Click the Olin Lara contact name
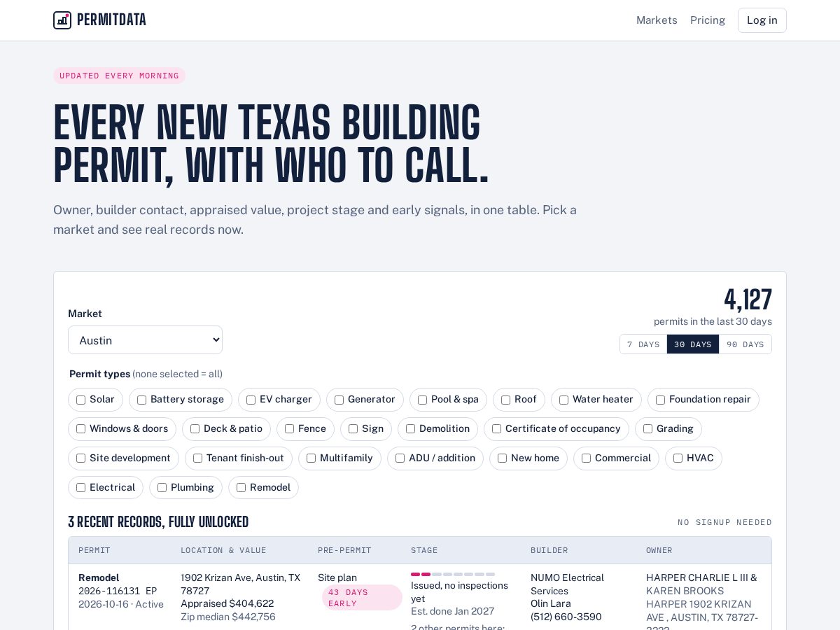This screenshot has width=840, height=630. tap(551, 603)
